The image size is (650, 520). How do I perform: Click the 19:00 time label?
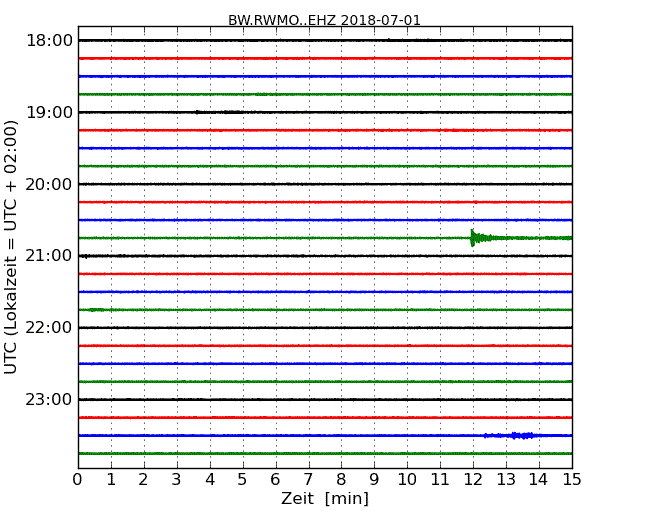pos(49,112)
